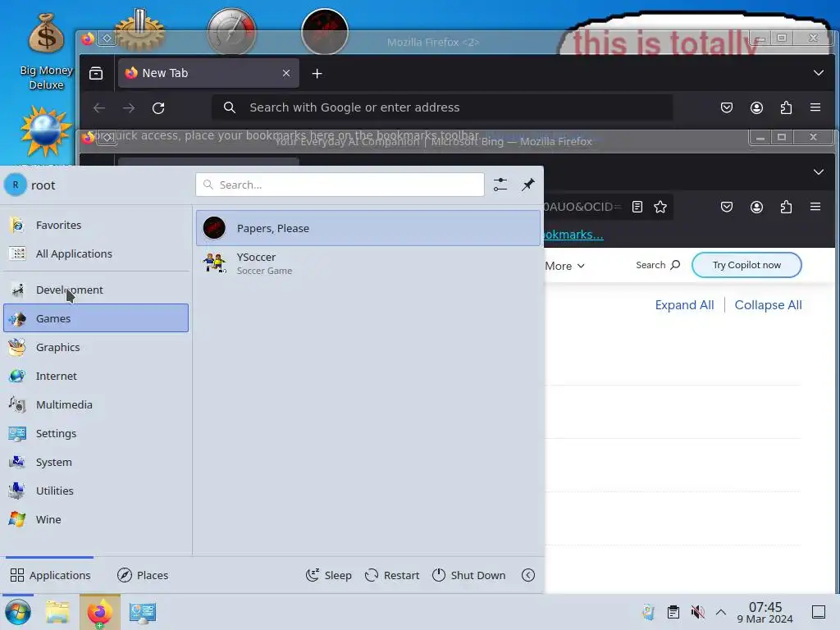The image size is (840, 630).
Task: Open the System category
Action: (96, 463)
